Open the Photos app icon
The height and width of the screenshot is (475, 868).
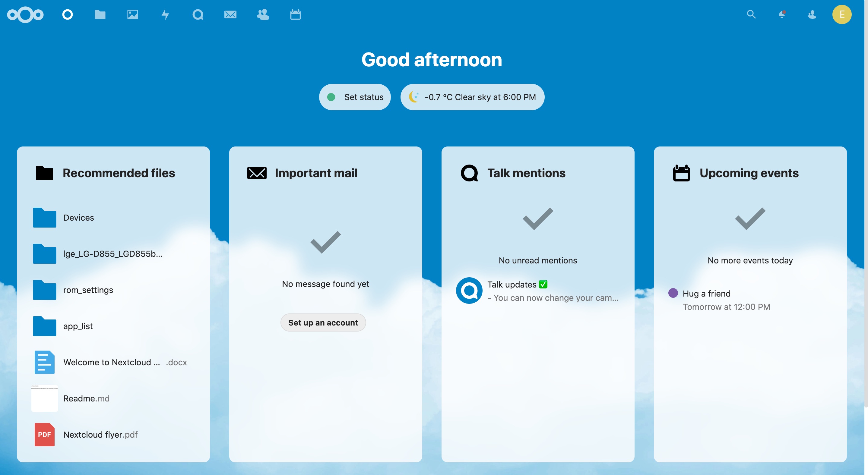point(132,15)
